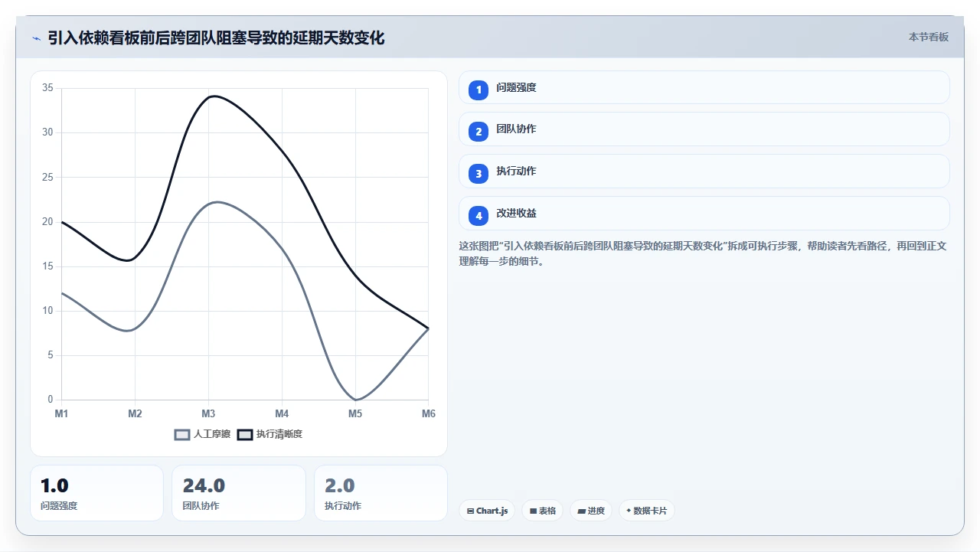The height and width of the screenshot is (552, 980).
Task: Click the 进度 tag chip
Action: [591, 511]
